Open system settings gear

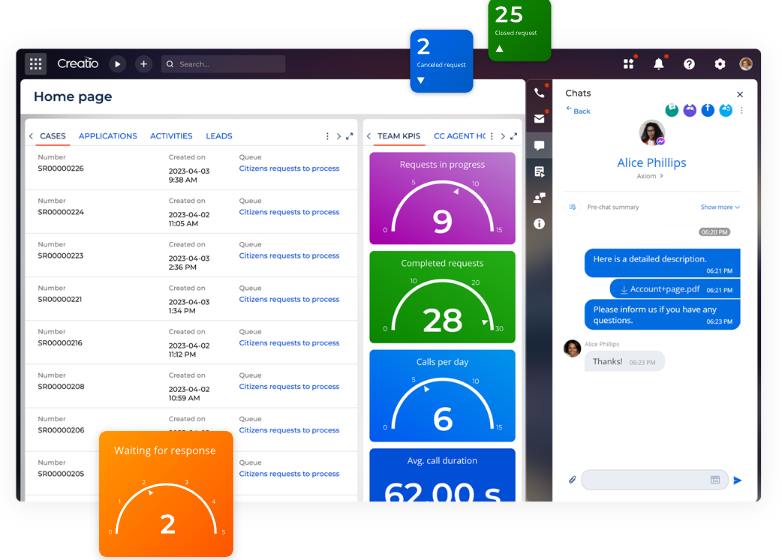coord(720,64)
